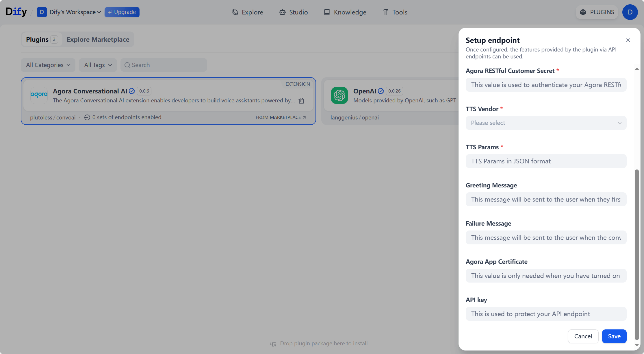Delete the Agora Conversational AI plugin via trash icon
Viewport: 644px width, 354px height.
click(301, 101)
